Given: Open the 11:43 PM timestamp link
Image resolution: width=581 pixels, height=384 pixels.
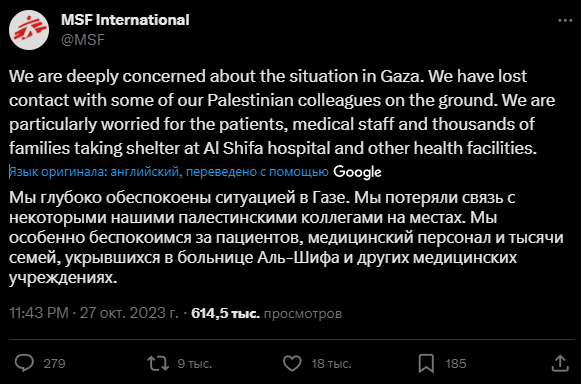Looking at the screenshot, I should pyautogui.click(x=39, y=313).
